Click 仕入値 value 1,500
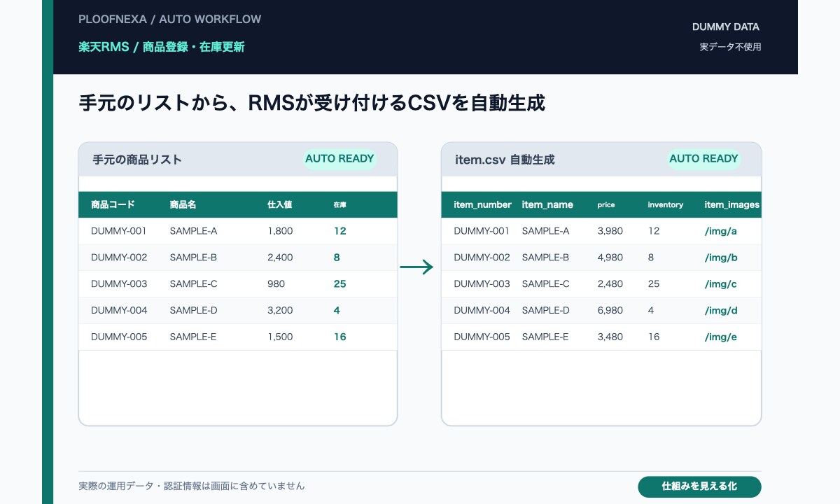The height and width of the screenshot is (504, 840). coord(280,337)
